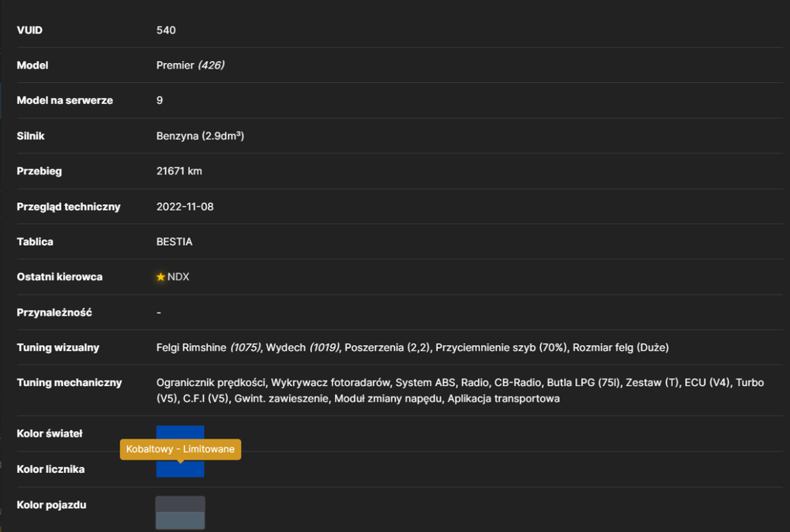Click the Ostatni kierowca label

tap(59, 277)
